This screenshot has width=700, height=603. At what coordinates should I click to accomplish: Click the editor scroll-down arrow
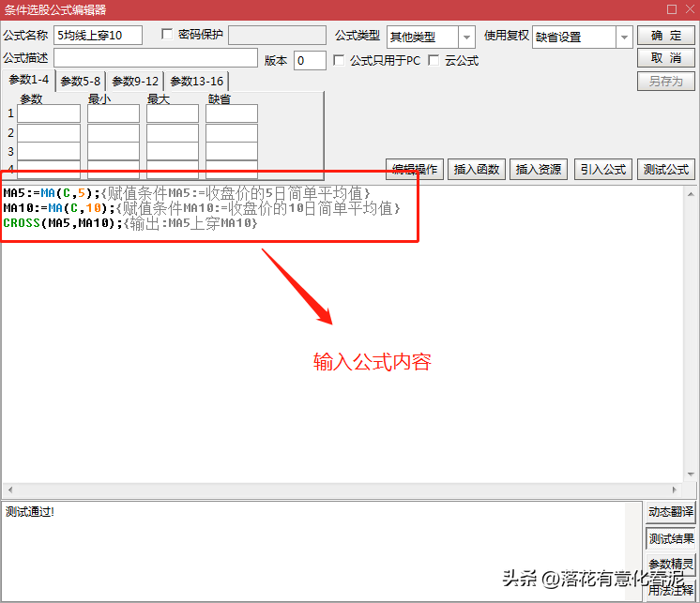click(x=691, y=475)
